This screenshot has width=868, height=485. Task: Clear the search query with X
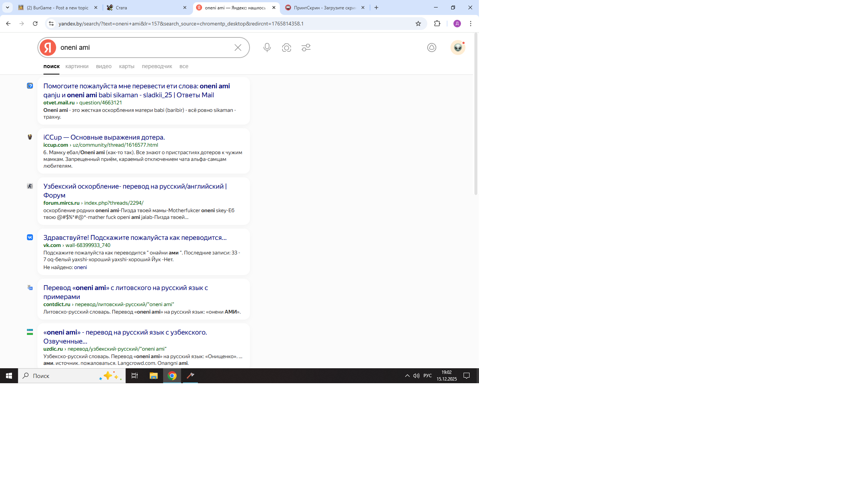[238, 48]
